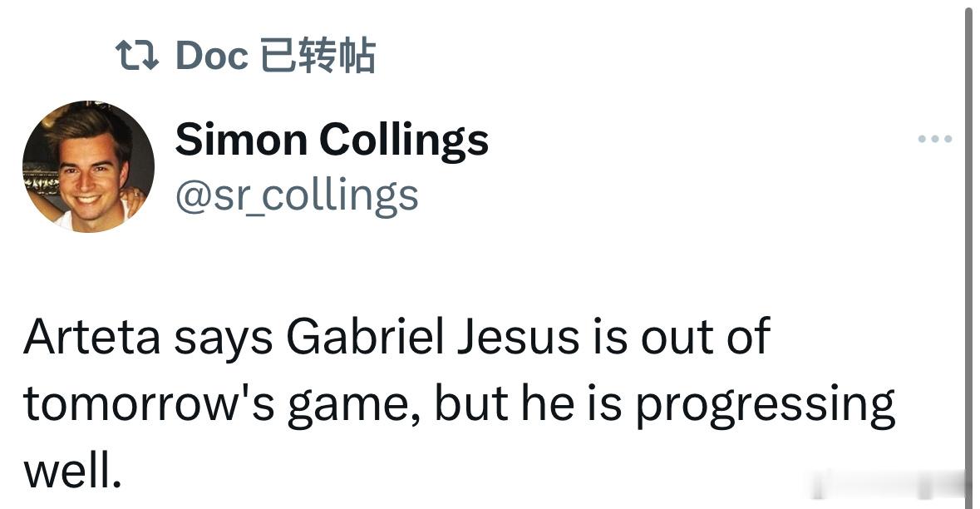This screenshot has width=980, height=509.
Task: Click the word tomorrow's in the tweet
Action: [149, 404]
